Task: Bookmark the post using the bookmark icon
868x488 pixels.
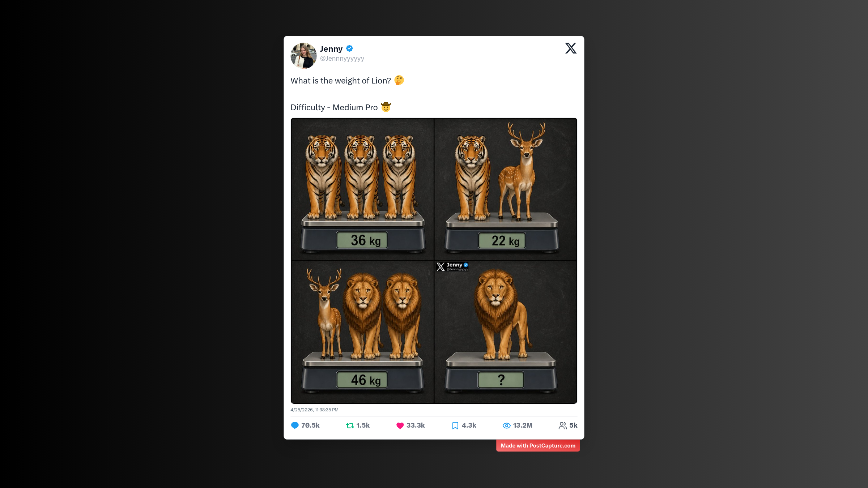Action: point(455,425)
